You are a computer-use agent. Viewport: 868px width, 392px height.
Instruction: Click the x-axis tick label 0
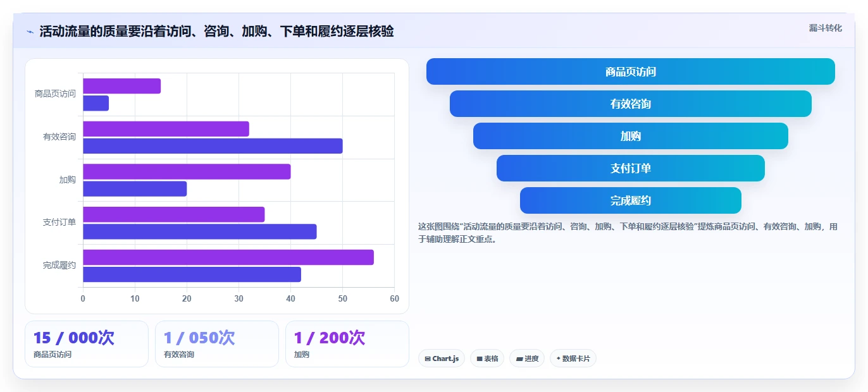click(83, 299)
